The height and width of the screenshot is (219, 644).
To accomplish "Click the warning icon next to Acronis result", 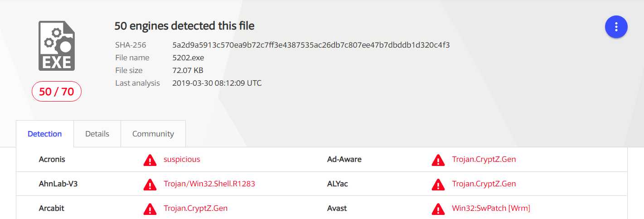I will (x=150, y=160).
